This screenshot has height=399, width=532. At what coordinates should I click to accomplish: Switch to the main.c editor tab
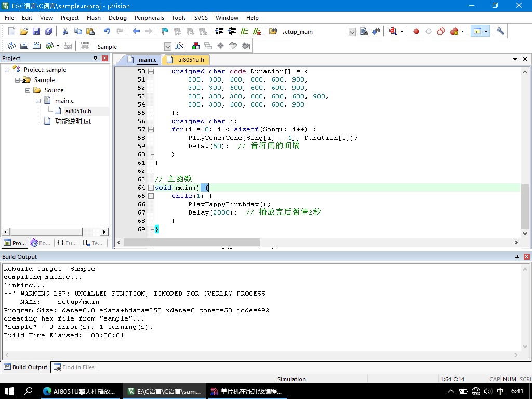point(142,60)
